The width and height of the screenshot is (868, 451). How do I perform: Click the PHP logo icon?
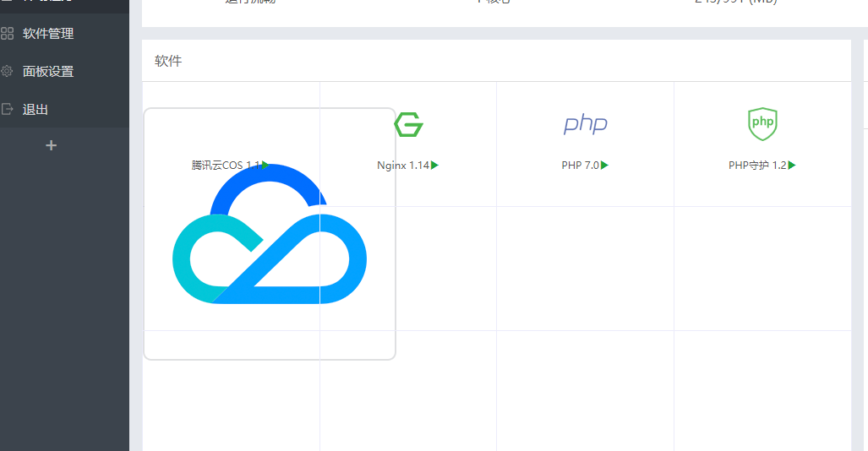tap(585, 124)
